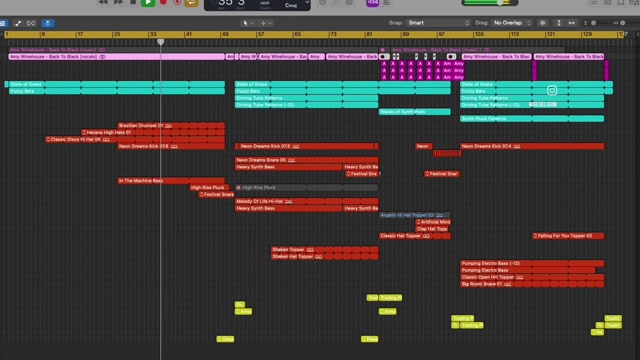The width and height of the screenshot is (640, 360).
Task: Select the Classic Open HH Topper region
Action: click(532, 277)
